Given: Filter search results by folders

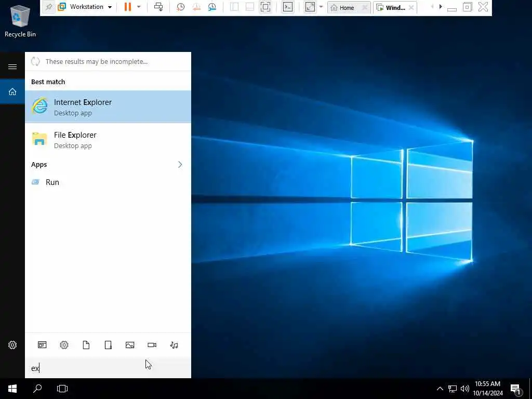Looking at the screenshot, I should (108, 345).
